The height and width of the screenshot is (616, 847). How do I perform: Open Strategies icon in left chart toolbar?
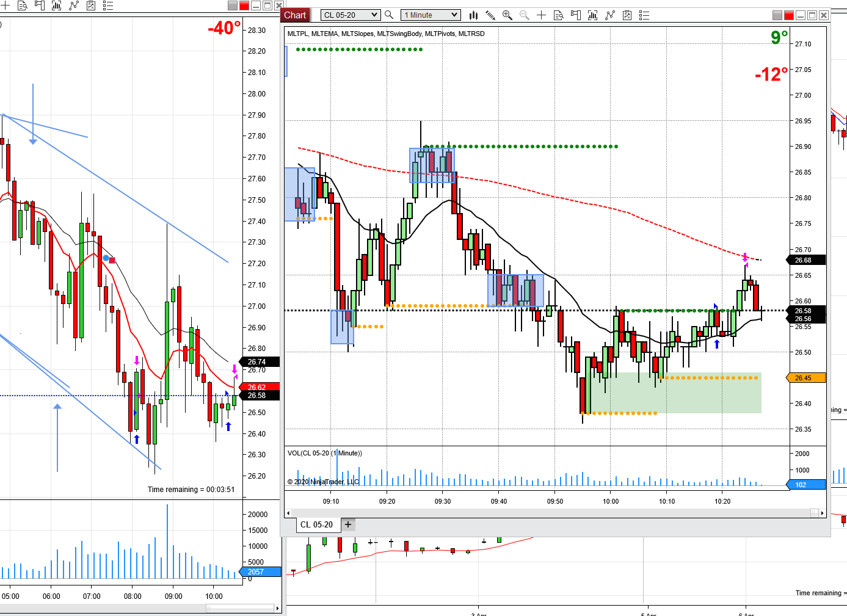(x=91, y=5)
